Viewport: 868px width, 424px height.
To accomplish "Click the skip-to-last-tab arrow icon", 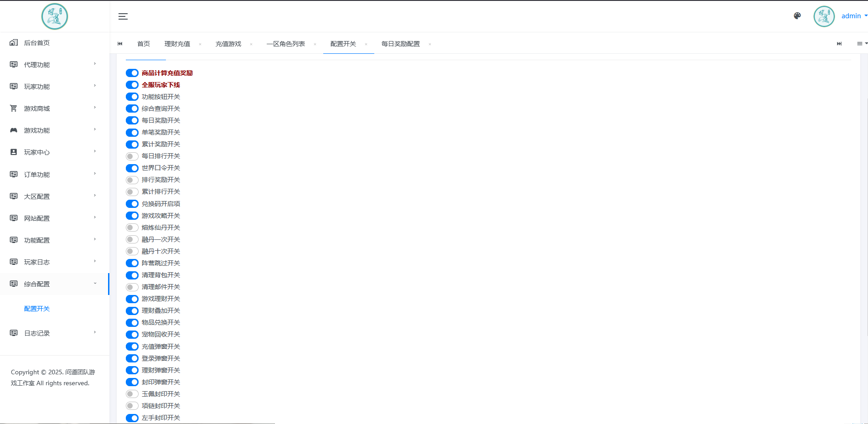I will [x=839, y=43].
